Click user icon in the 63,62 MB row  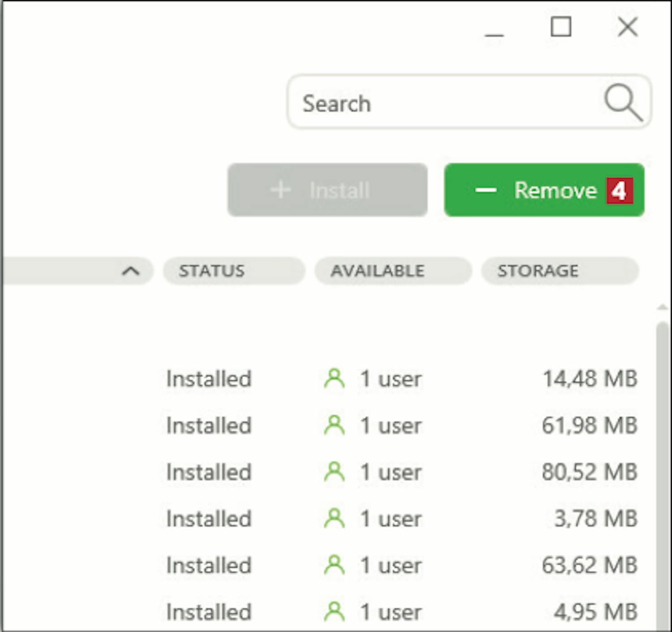point(334,565)
